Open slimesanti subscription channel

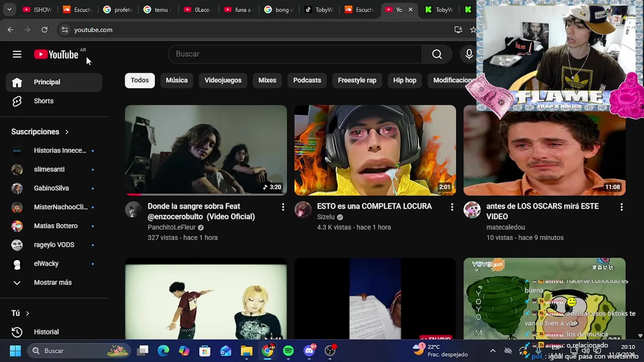click(54, 169)
